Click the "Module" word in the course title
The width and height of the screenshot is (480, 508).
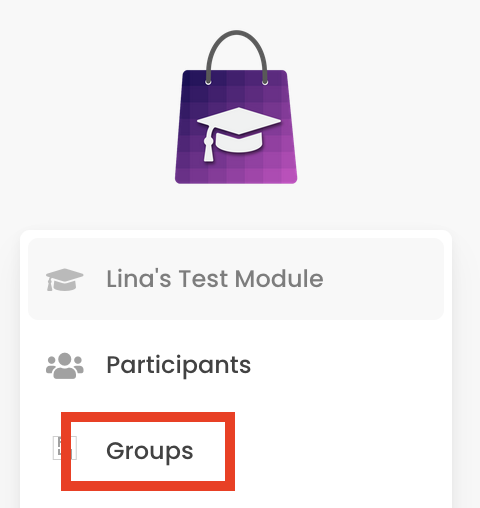(279, 279)
